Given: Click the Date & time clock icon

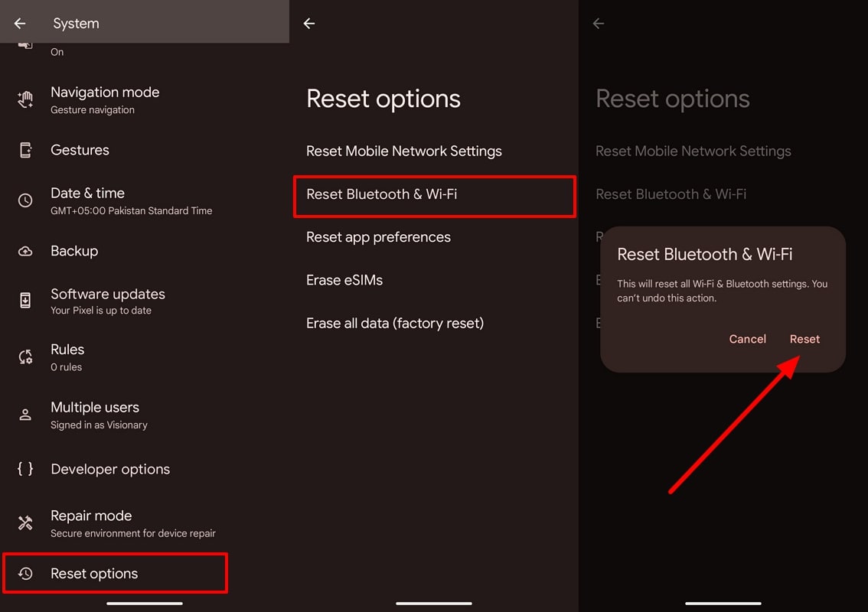Looking at the screenshot, I should pyautogui.click(x=25, y=200).
